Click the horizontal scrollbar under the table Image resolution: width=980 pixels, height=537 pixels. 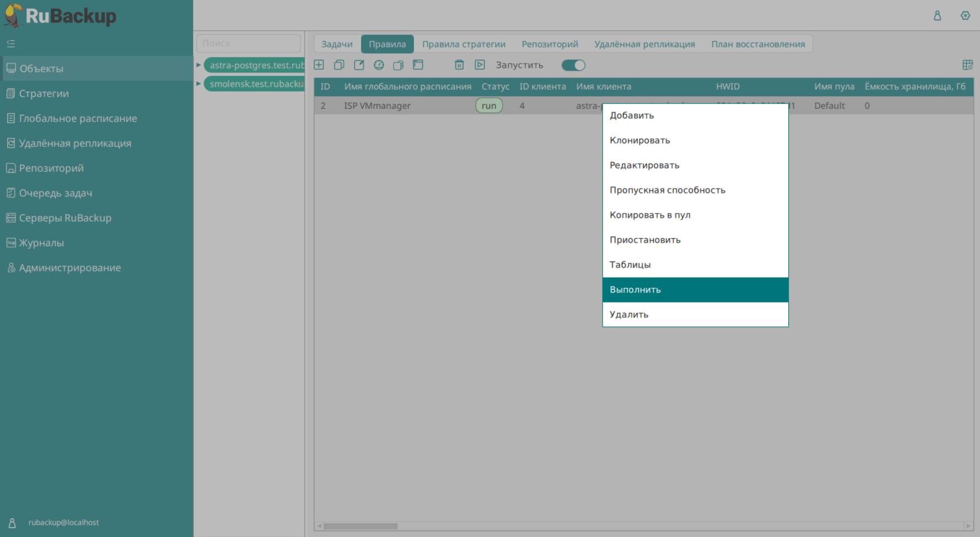pyautogui.click(x=360, y=526)
